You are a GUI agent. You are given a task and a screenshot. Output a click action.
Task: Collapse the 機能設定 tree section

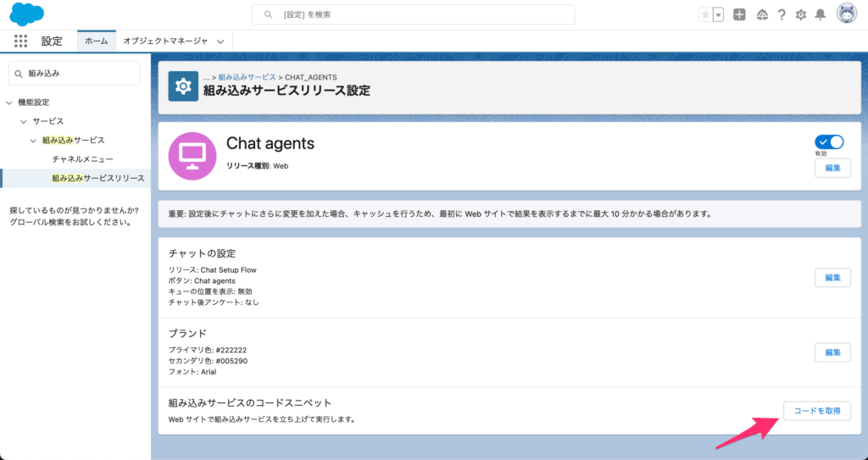[x=9, y=103]
